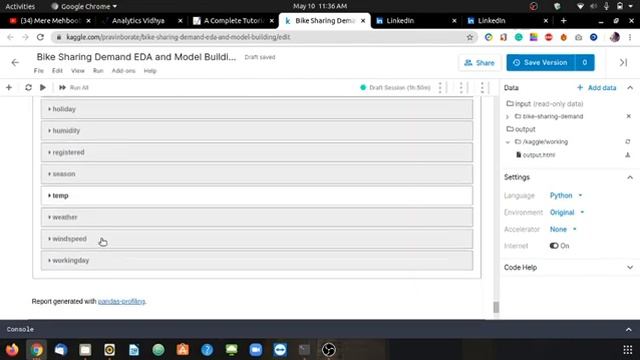Image resolution: width=640 pixels, height=360 pixels.
Task: Open the Accelerator dropdown showing None
Action: pyautogui.click(x=563, y=229)
